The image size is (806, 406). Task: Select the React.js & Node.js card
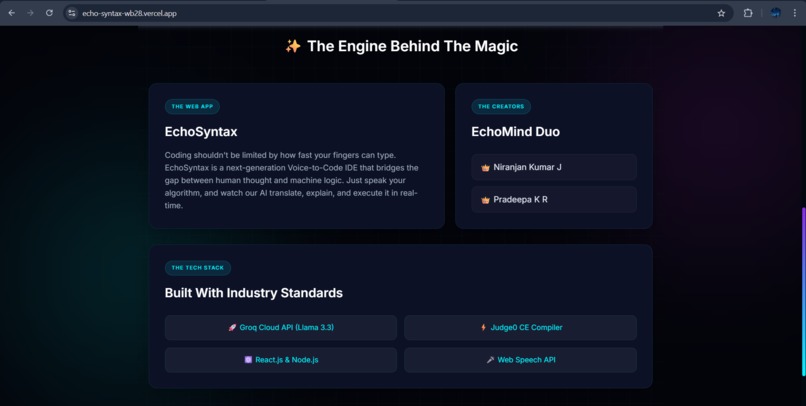(x=281, y=360)
